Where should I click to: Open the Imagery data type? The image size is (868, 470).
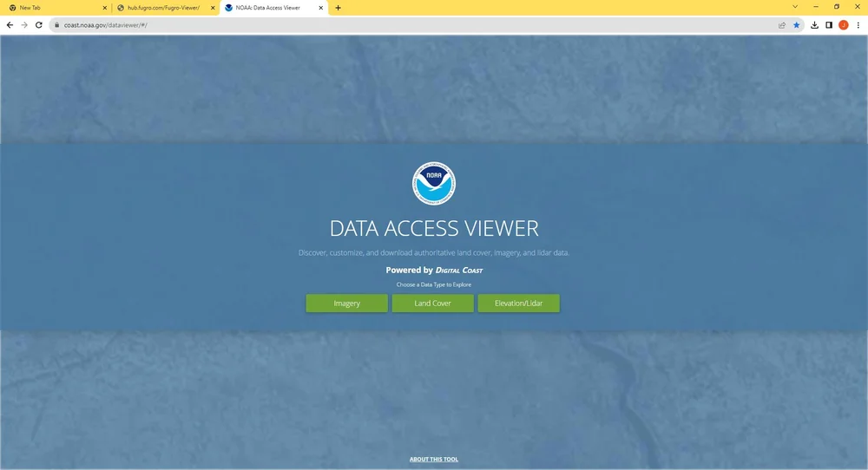coord(346,303)
